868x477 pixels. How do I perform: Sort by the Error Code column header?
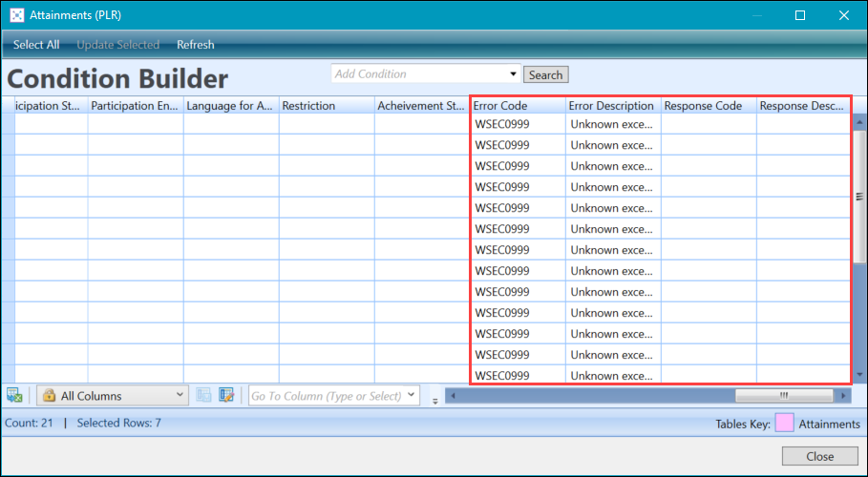click(x=518, y=106)
